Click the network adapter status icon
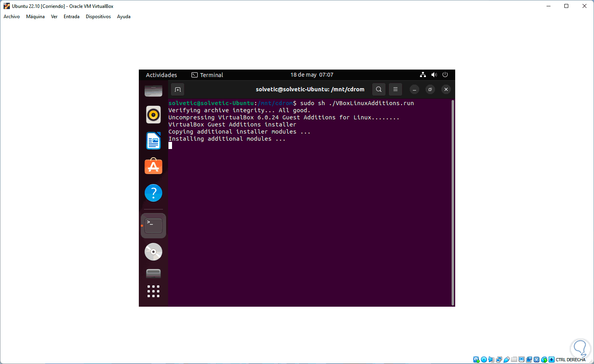This screenshot has height=364, width=594. 499,360
